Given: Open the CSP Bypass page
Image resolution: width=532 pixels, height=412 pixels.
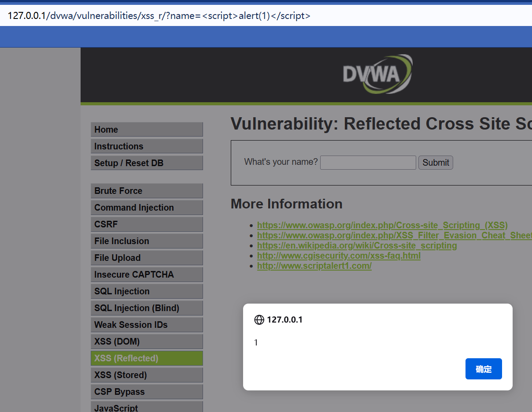Looking at the screenshot, I should (147, 392).
